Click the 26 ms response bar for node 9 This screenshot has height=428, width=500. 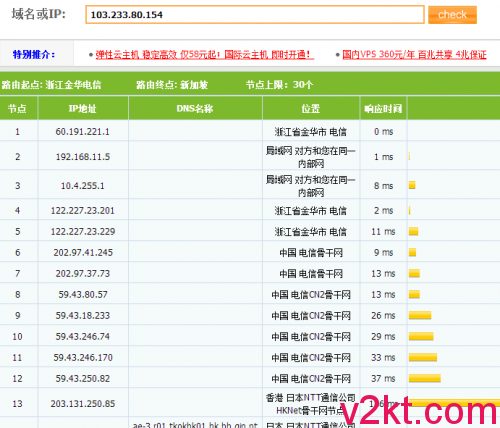[420, 315]
